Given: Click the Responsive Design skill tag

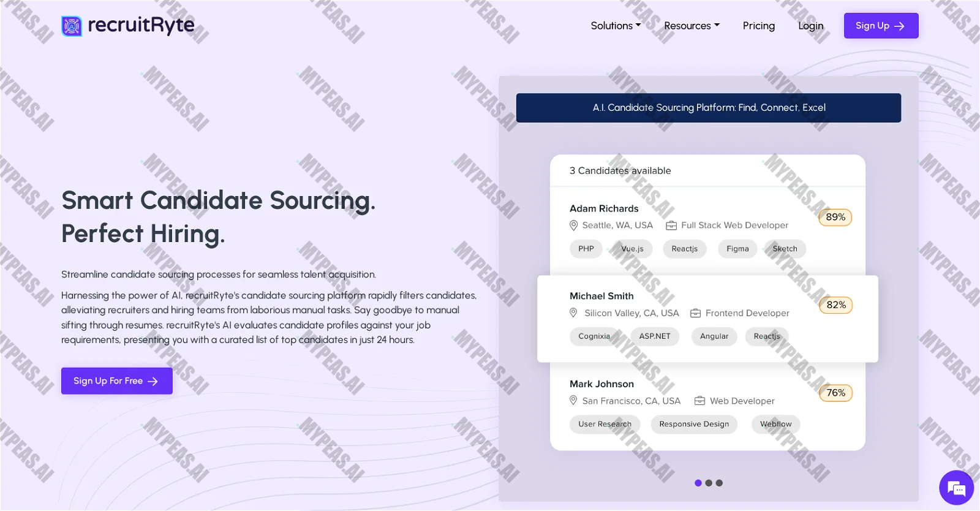Looking at the screenshot, I should 694,424.
